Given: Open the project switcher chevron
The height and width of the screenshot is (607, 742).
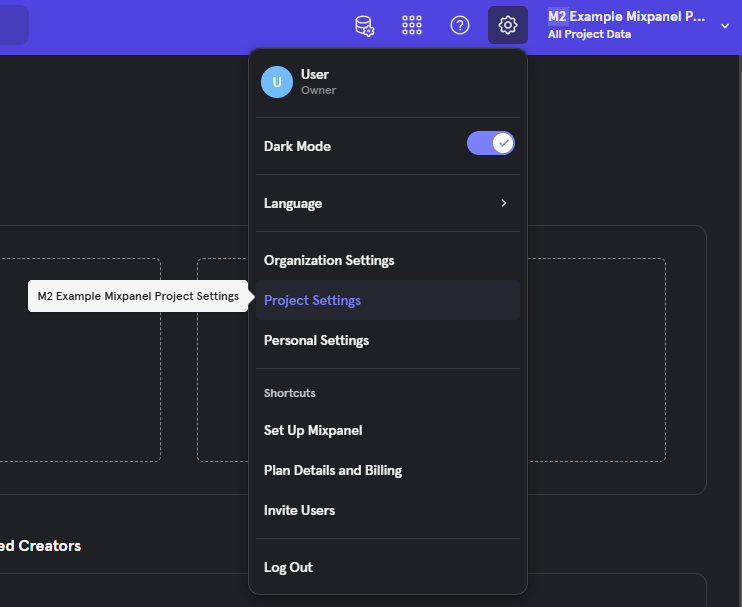Looking at the screenshot, I should (725, 26).
